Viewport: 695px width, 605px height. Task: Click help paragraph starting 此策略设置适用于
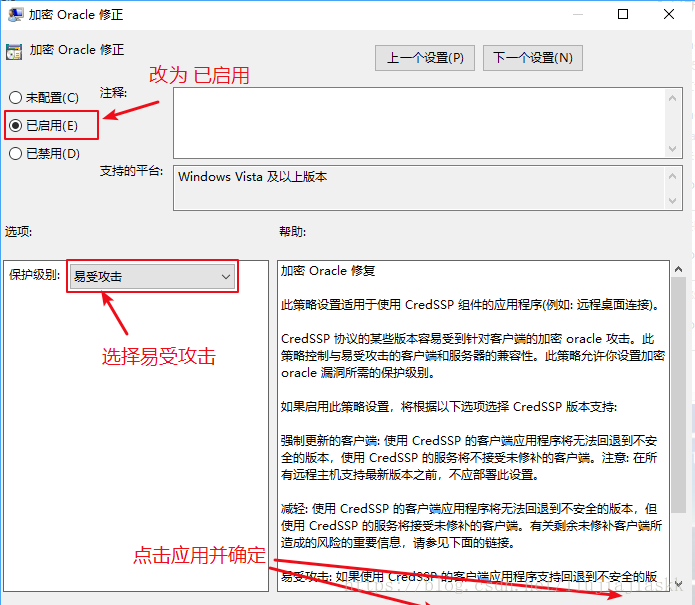click(x=471, y=305)
